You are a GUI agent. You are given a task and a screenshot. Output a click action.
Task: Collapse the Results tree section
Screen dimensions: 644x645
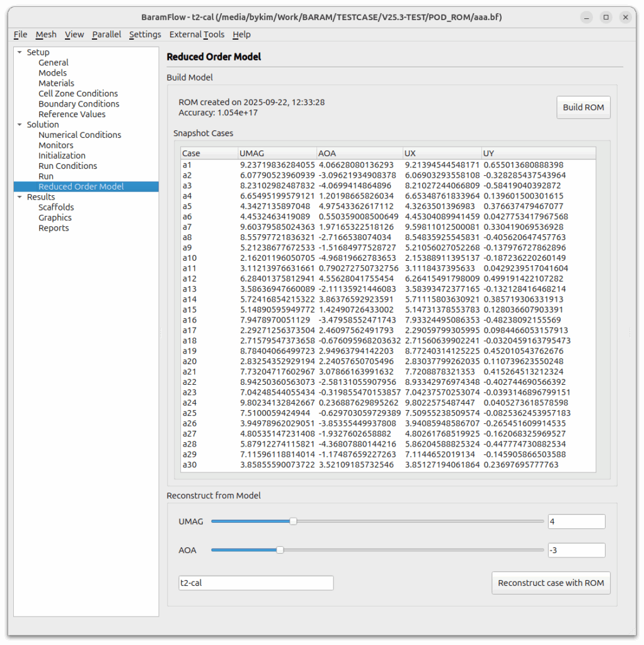pyautogui.click(x=20, y=197)
